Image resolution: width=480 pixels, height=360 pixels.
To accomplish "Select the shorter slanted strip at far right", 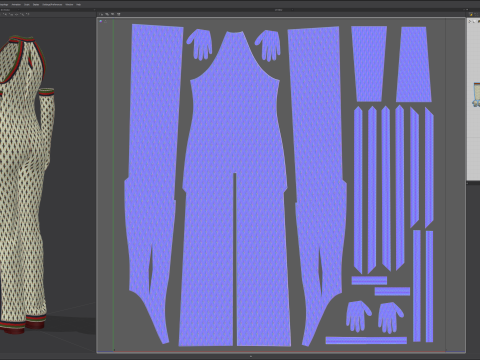I will 429,167.
